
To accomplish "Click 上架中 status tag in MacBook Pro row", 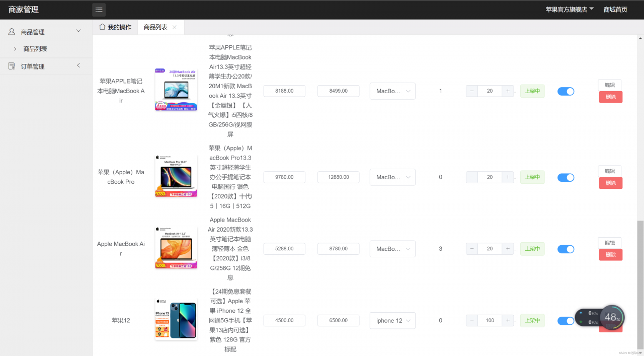I will click(532, 177).
